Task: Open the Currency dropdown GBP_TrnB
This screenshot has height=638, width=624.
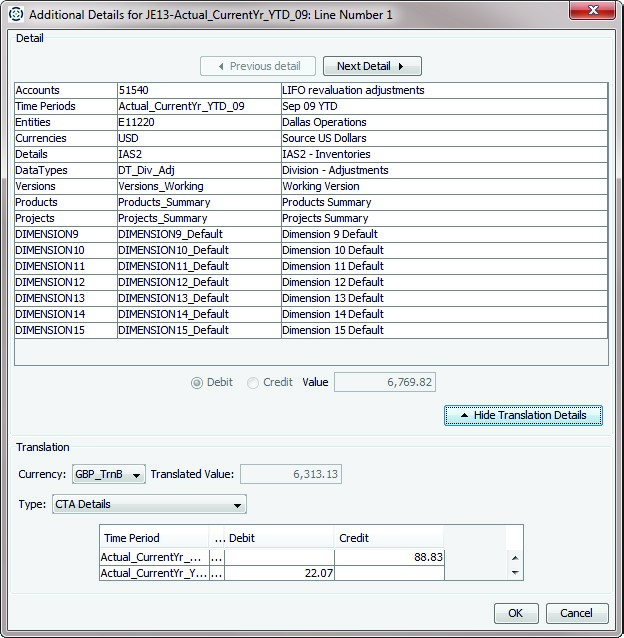Action: point(108,474)
